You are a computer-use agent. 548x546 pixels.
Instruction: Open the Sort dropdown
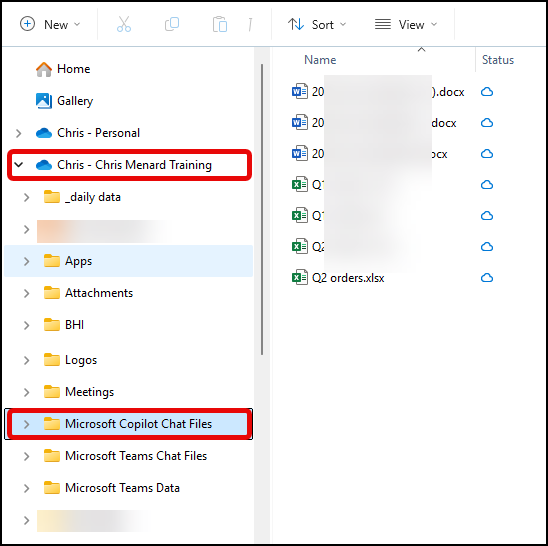(x=317, y=24)
